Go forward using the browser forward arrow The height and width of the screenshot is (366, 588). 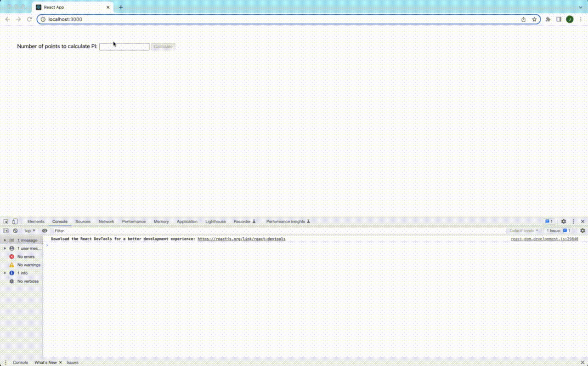(x=18, y=19)
